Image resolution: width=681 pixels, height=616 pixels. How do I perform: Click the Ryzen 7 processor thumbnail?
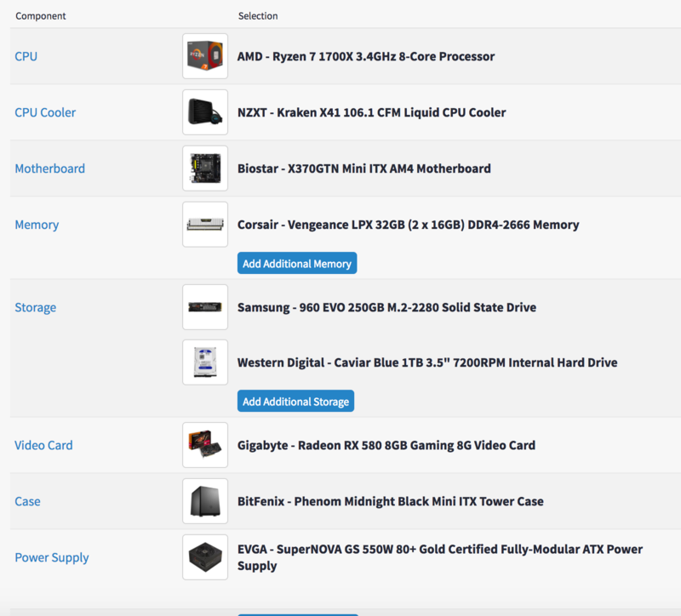[205, 56]
